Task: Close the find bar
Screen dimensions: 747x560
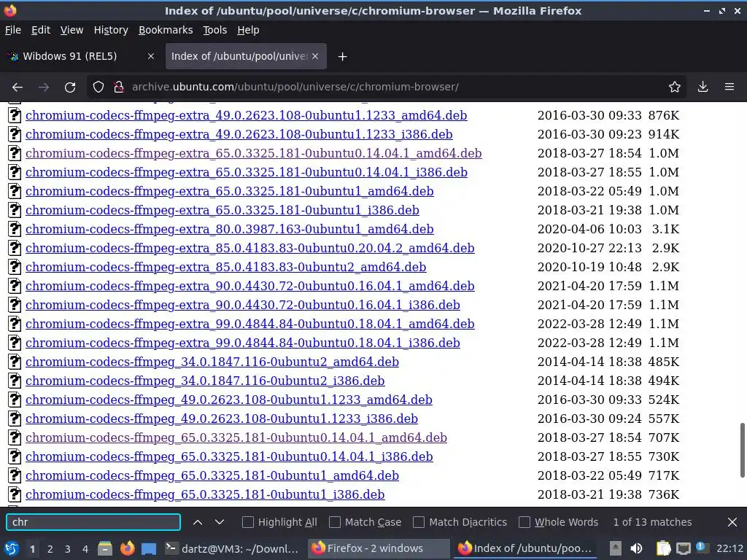Action: coord(732,522)
